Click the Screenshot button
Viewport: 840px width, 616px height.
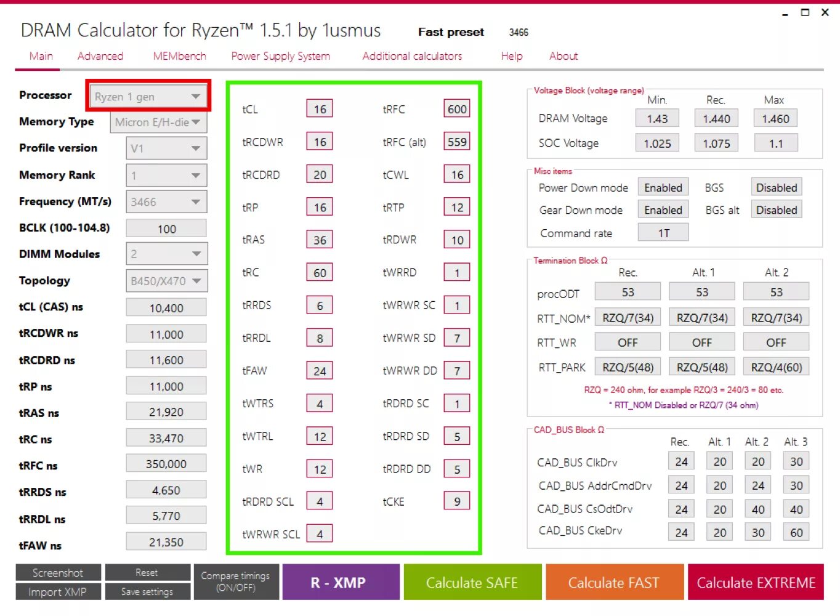point(58,573)
